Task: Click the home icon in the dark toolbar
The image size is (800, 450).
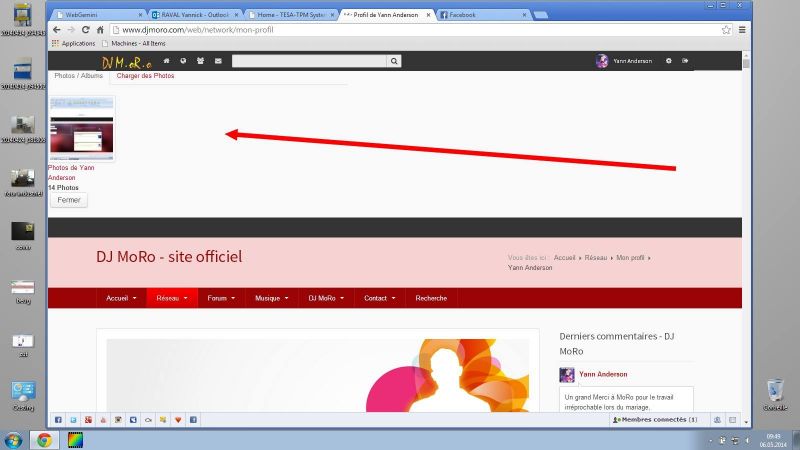Action: [166, 61]
